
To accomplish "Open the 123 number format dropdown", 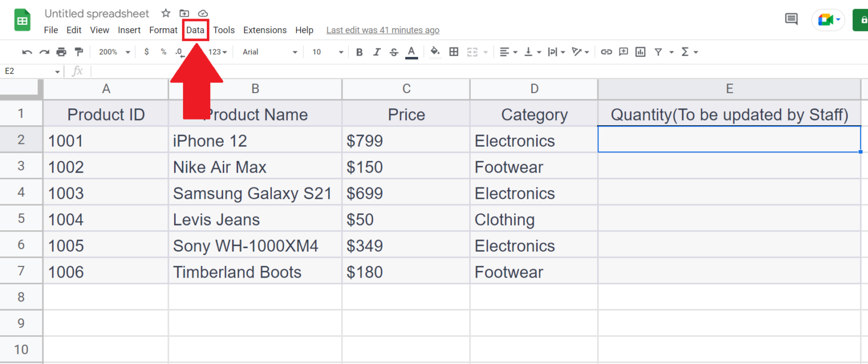I will click(x=218, y=52).
